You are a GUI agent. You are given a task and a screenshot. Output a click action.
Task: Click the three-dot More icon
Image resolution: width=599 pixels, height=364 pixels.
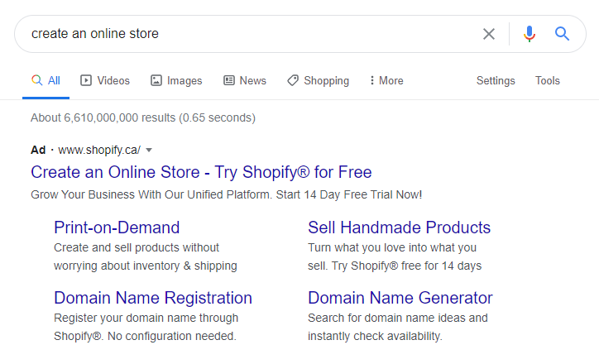(371, 80)
